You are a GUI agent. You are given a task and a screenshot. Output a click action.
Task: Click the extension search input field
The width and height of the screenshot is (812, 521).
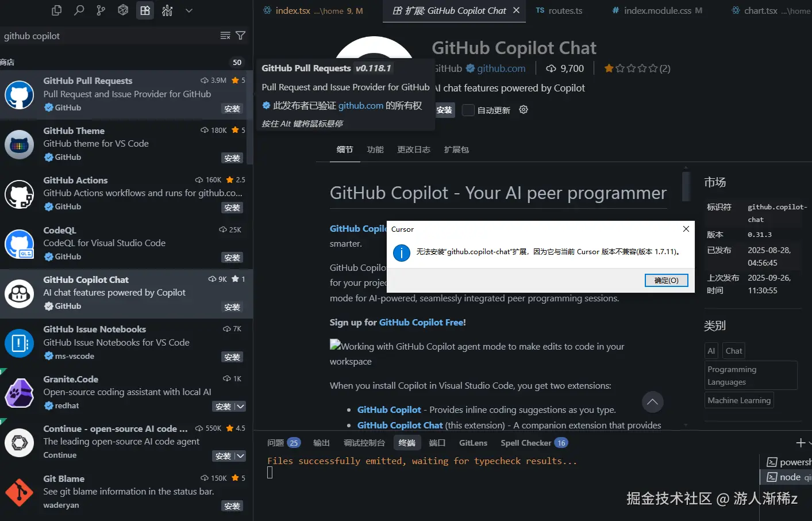pos(109,36)
